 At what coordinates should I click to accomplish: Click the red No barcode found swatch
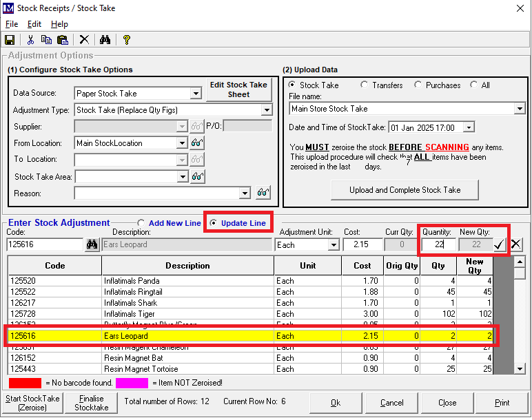coord(25,382)
